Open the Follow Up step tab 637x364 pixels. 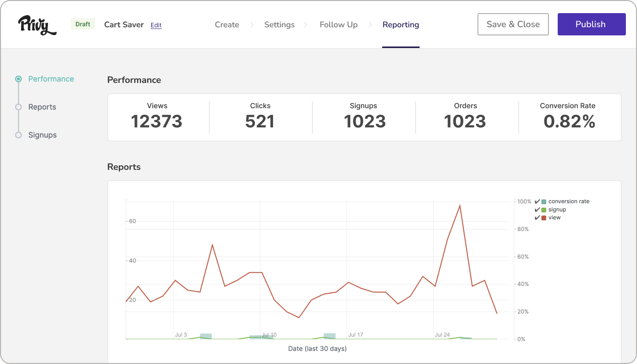pyautogui.click(x=339, y=25)
